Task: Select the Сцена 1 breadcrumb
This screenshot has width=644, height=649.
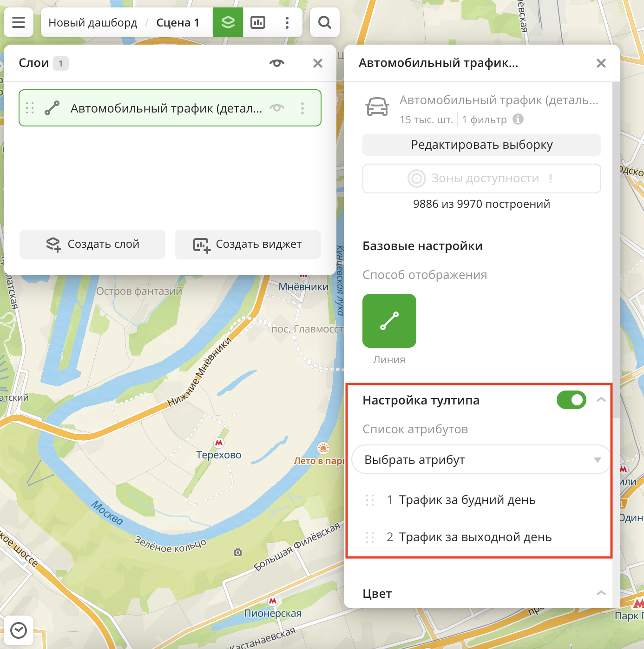Action: (x=177, y=23)
